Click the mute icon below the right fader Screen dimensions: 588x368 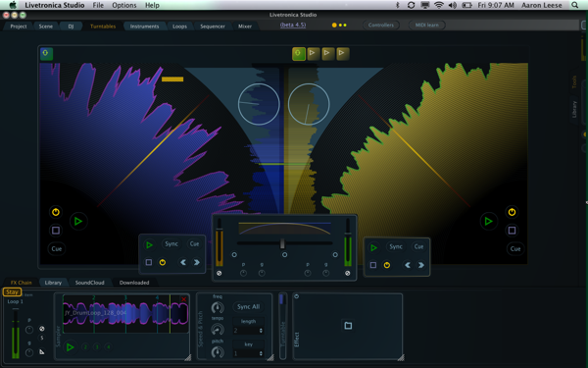(x=348, y=274)
